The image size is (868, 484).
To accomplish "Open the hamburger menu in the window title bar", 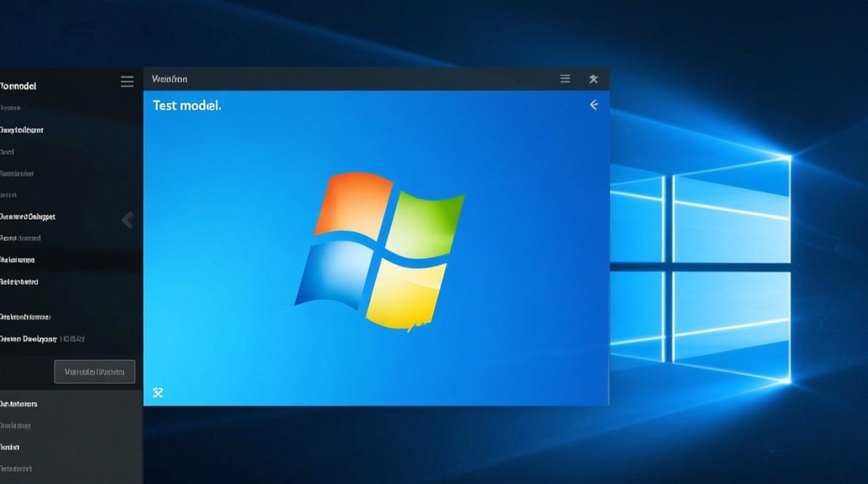I will (564, 79).
